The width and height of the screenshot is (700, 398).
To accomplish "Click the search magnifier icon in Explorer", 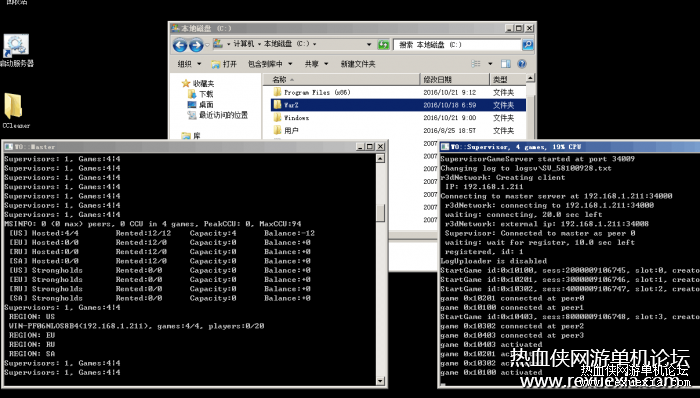I will pos(528,44).
